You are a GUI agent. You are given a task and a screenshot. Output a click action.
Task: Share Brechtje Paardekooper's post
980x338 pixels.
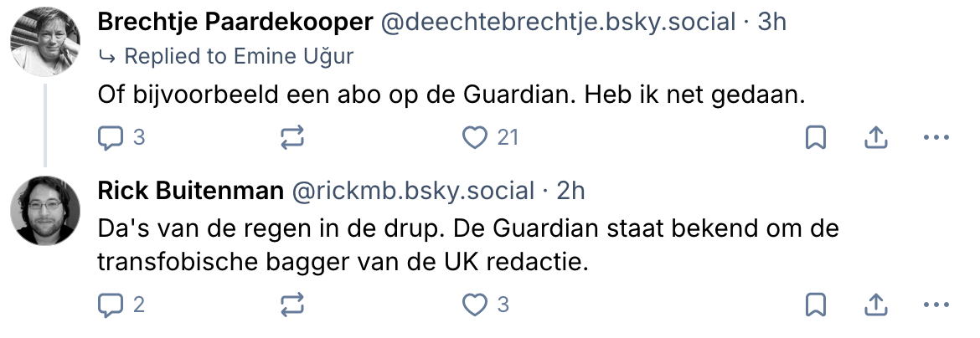tap(874, 137)
